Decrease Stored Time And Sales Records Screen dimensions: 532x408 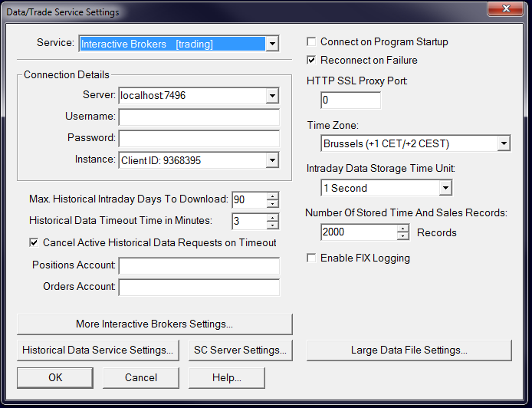pos(403,235)
